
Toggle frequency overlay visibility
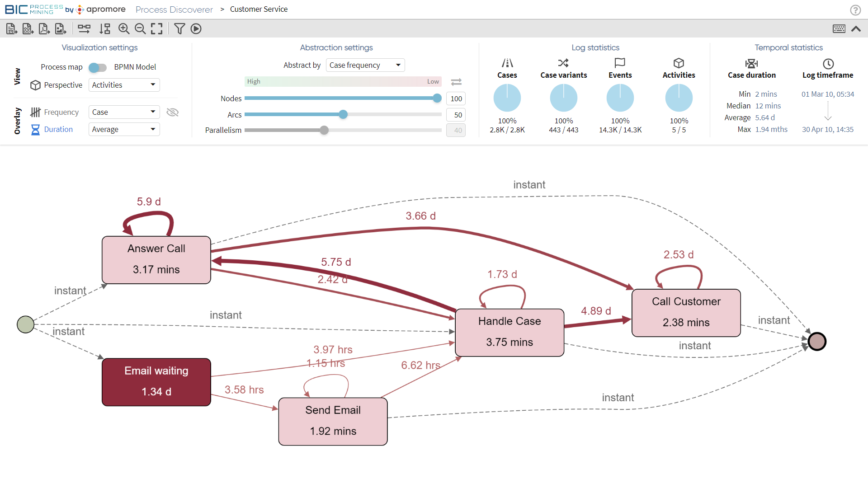pos(172,112)
